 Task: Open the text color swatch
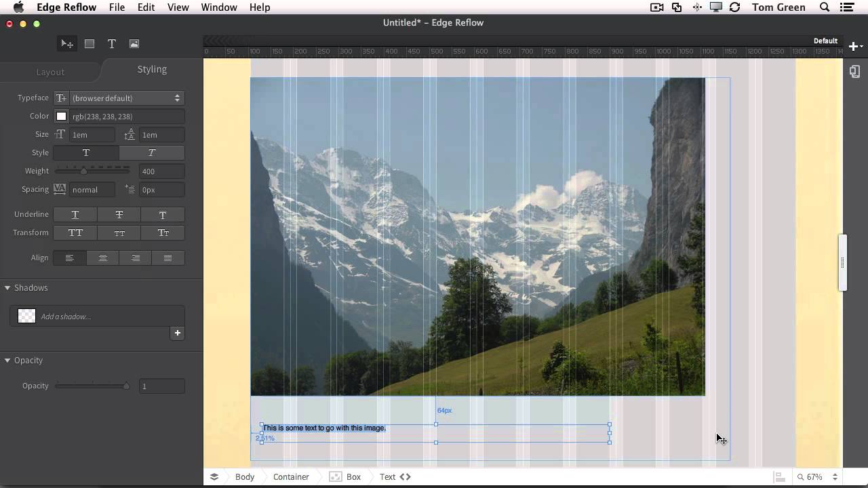[x=61, y=117]
